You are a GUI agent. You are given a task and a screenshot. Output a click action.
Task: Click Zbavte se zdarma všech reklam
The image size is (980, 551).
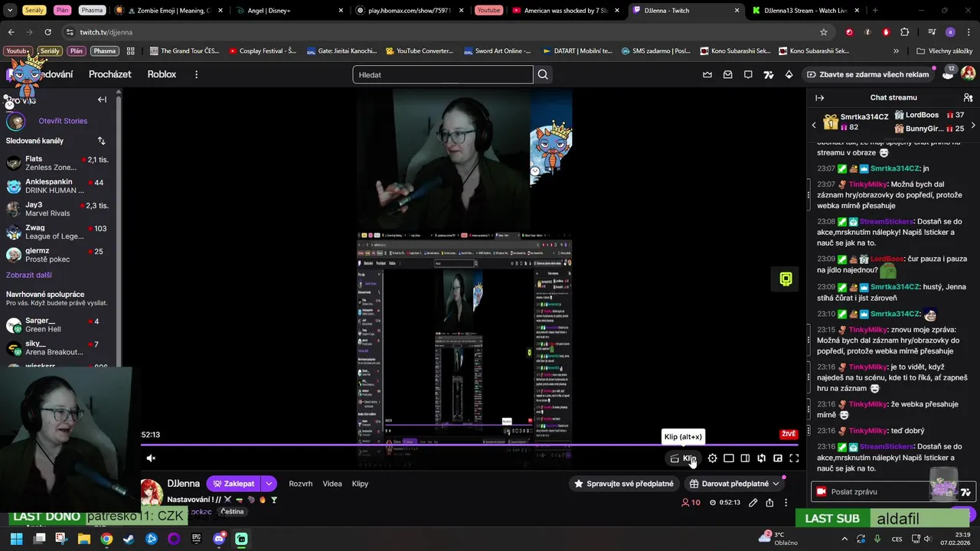(869, 74)
